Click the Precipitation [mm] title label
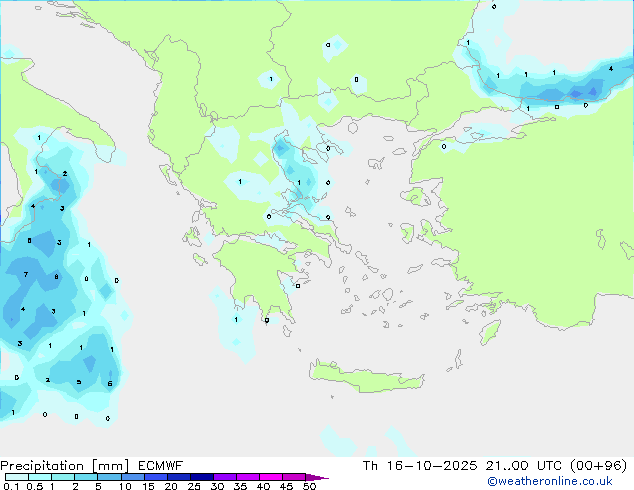634x490 pixels. click(64, 466)
